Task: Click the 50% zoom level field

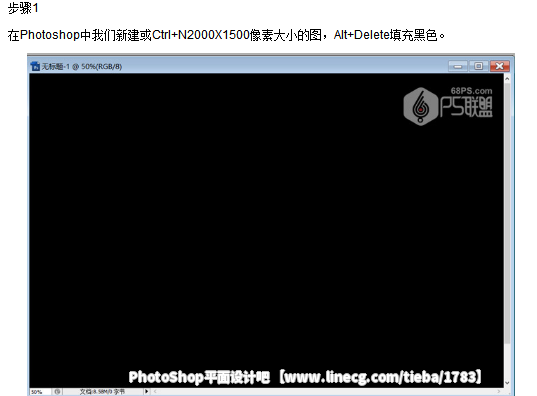Action: pos(40,392)
